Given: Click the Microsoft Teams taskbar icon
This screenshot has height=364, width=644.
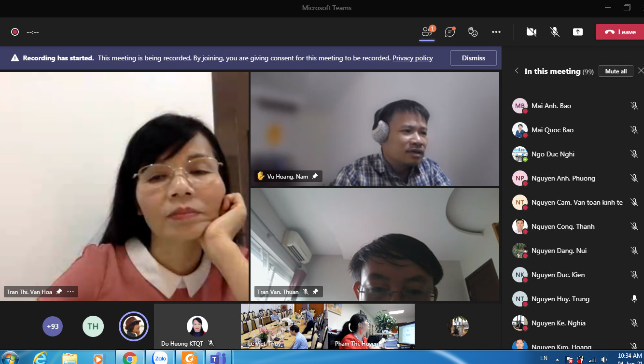Looking at the screenshot, I should click(218, 358).
